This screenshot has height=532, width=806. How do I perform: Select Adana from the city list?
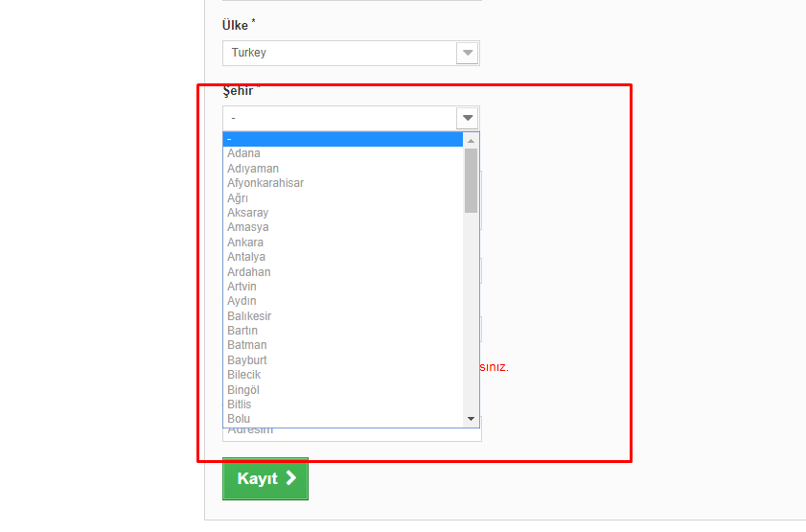(244, 153)
